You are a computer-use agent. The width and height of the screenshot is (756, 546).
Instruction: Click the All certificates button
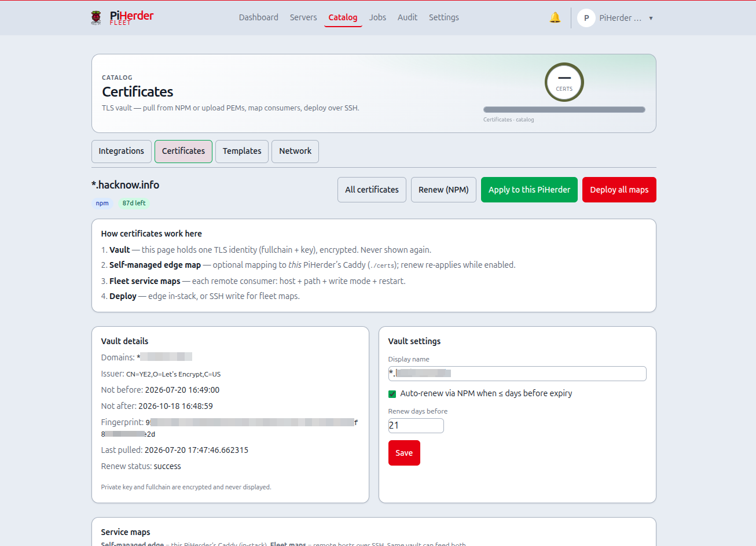(x=372, y=190)
